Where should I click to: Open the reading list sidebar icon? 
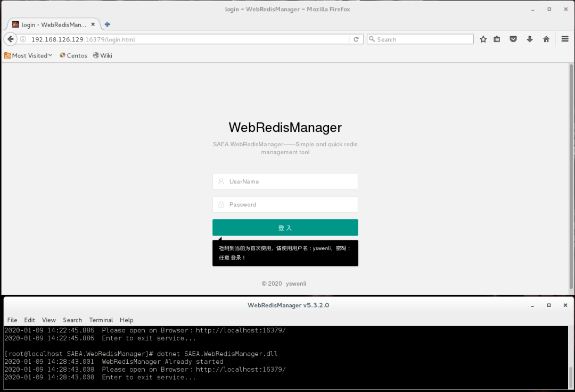[x=497, y=39]
